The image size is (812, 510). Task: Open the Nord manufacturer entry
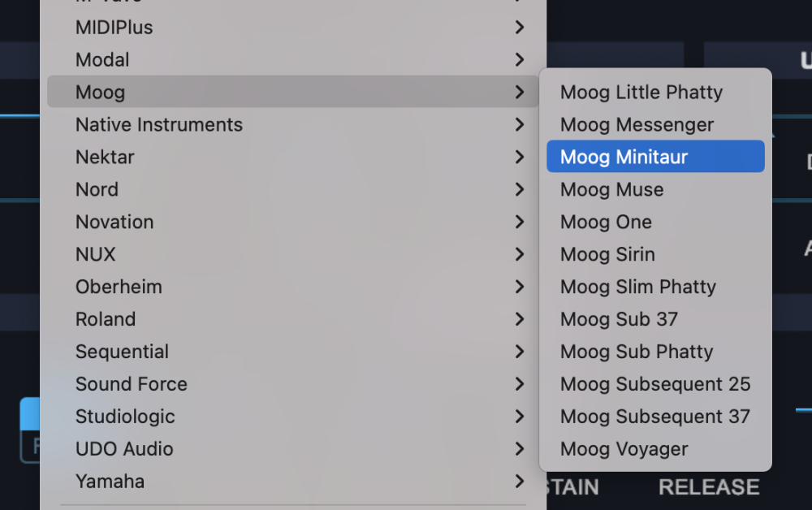click(x=97, y=189)
